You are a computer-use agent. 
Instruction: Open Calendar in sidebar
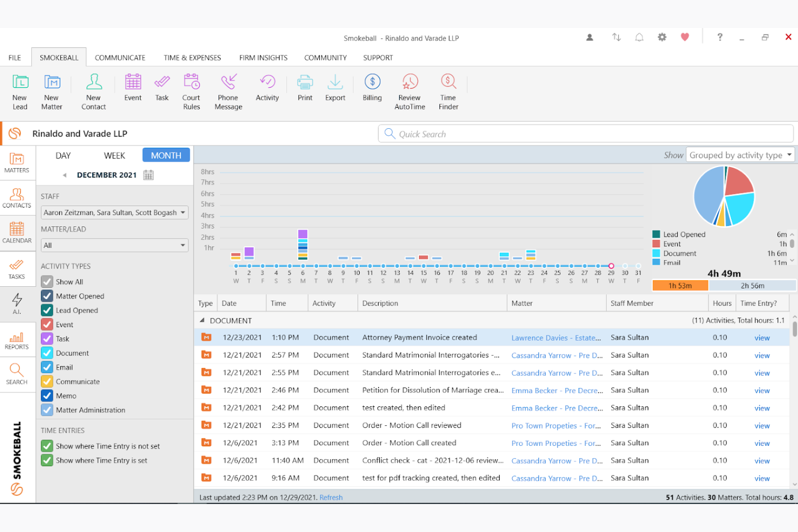17,233
